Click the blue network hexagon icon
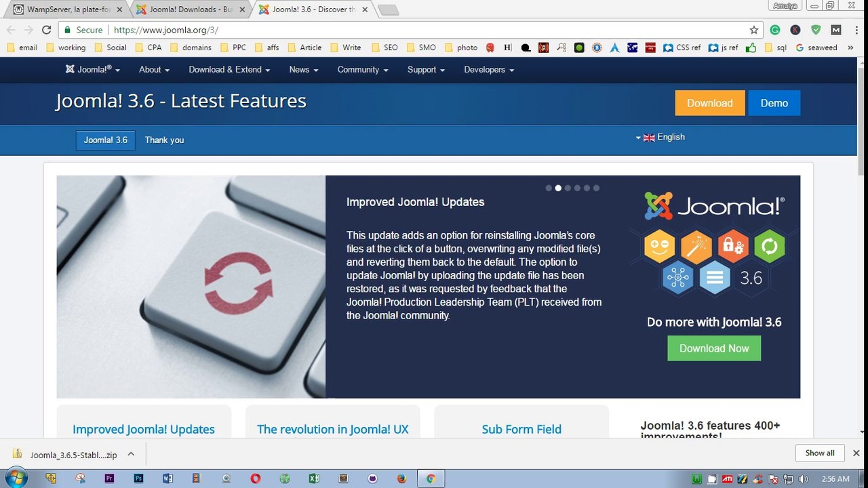The image size is (868, 488). point(677,278)
